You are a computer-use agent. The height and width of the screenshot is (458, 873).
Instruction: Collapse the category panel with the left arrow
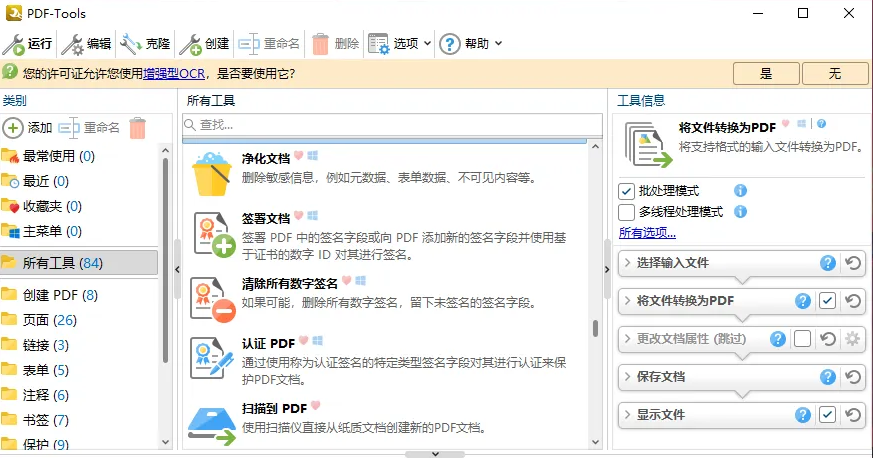point(177,269)
